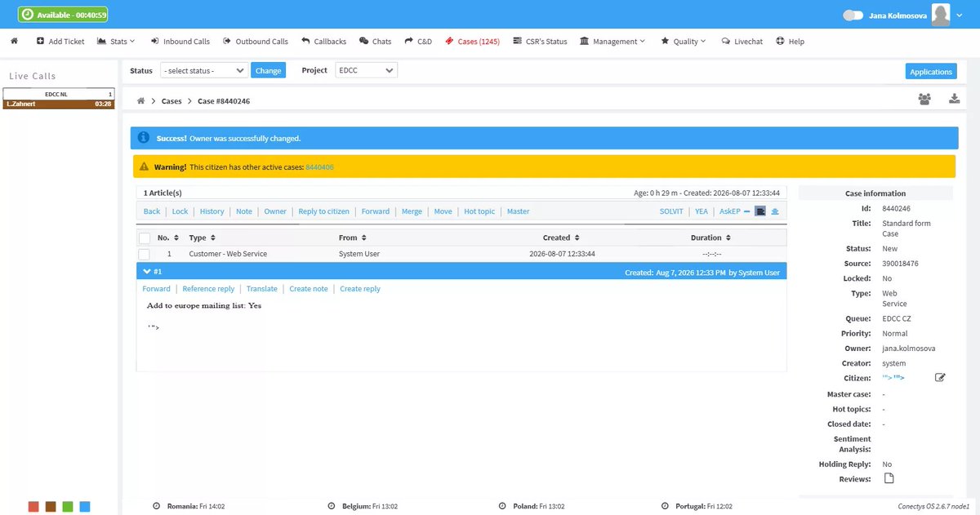Image resolution: width=980 pixels, height=515 pixels.
Task: Click Create reply under article #1
Action: coord(360,289)
